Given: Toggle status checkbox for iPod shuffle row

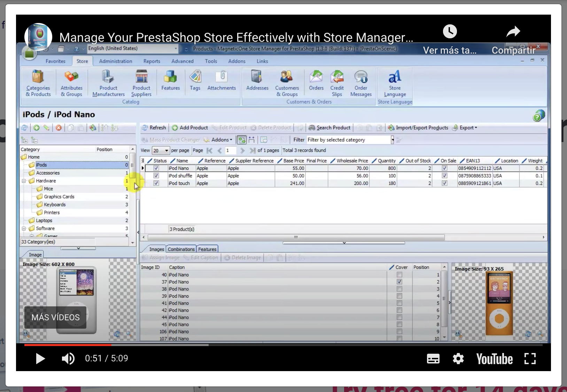Looking at the screenshot, I should (156, 176).
